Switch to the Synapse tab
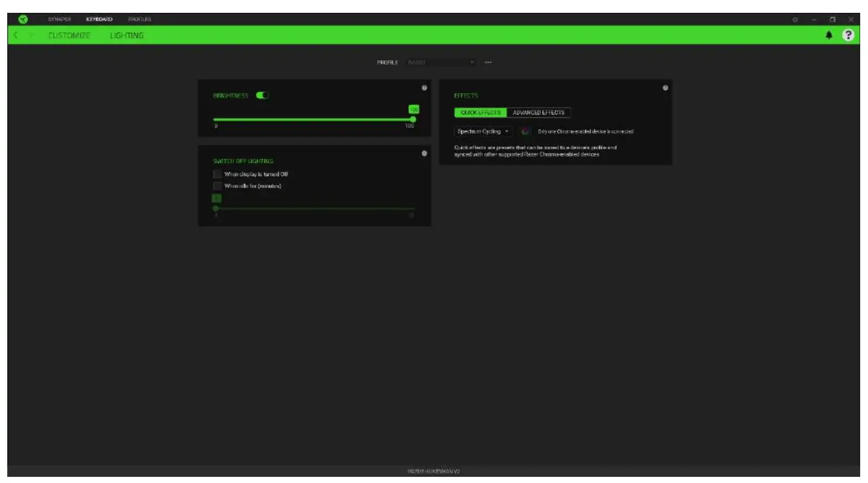Image resolution: width=868 pixels, height=483 pixels. point(59,19)
